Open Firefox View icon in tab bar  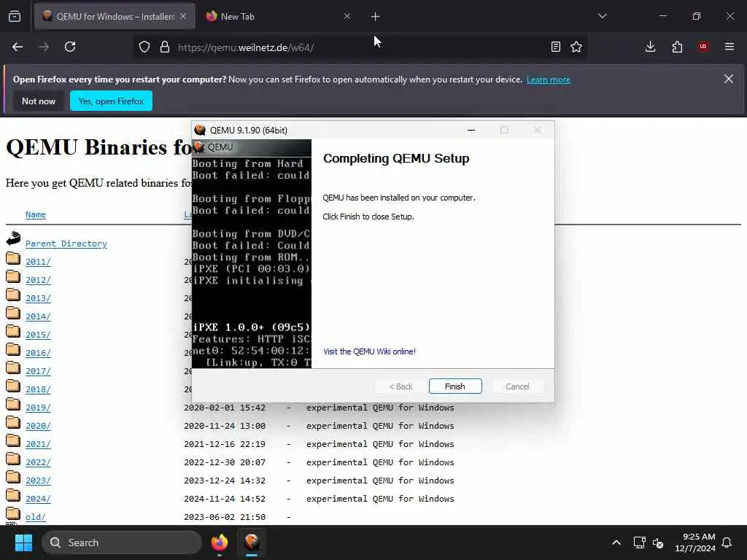coord(15,16)
